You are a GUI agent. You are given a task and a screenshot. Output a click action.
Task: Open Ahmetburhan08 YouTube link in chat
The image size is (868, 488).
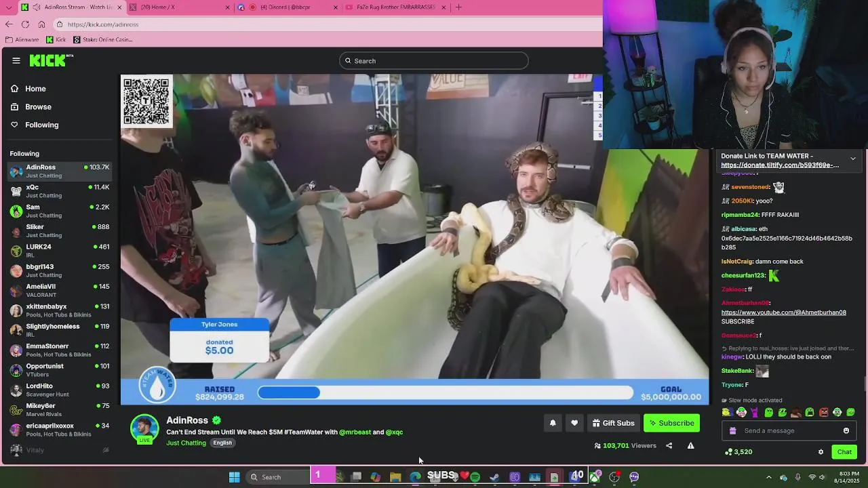(x=783, y=312)
